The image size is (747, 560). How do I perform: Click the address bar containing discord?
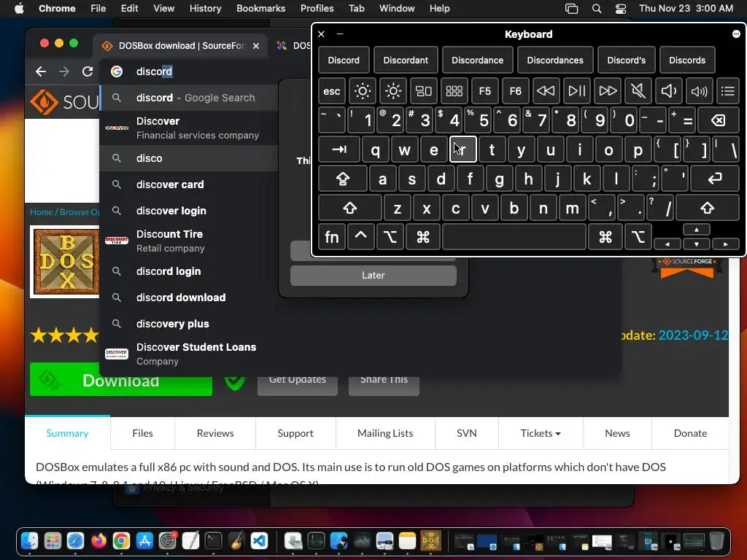(205, 71)
